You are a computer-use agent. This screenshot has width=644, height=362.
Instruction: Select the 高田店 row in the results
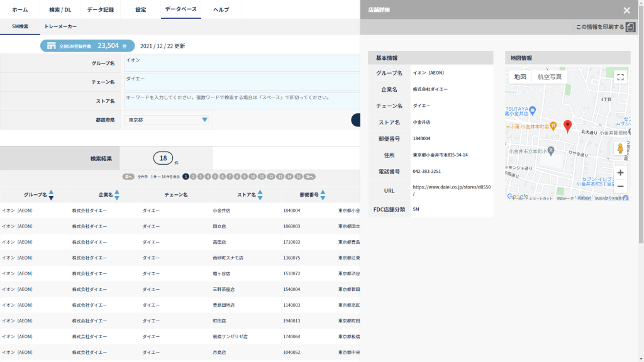point(180,242)
